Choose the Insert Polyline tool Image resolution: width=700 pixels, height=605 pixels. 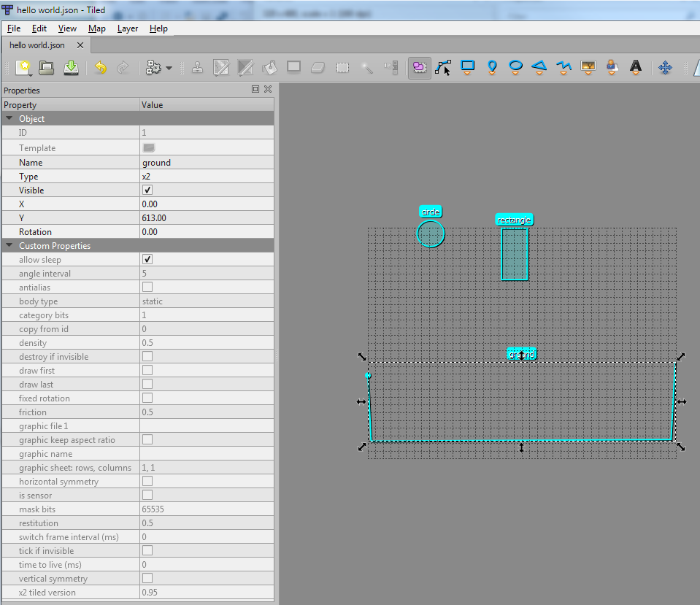point(564,68)
